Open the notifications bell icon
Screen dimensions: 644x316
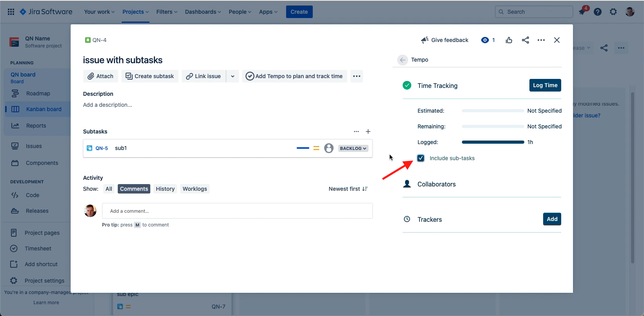coord(582,12)
